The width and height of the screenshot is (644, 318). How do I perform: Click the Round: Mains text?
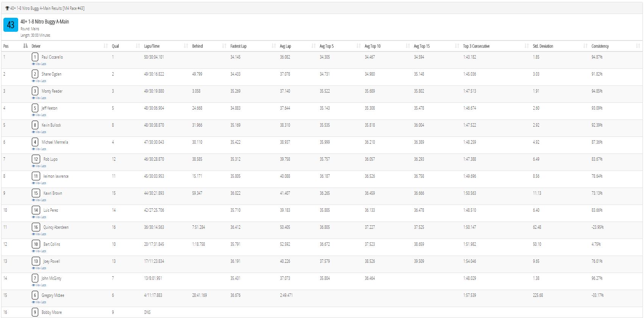pos(30,29)
